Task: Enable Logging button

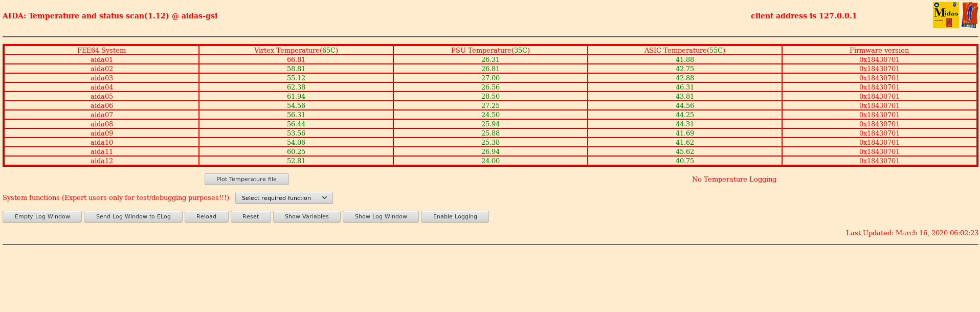Action: point(455,216)
